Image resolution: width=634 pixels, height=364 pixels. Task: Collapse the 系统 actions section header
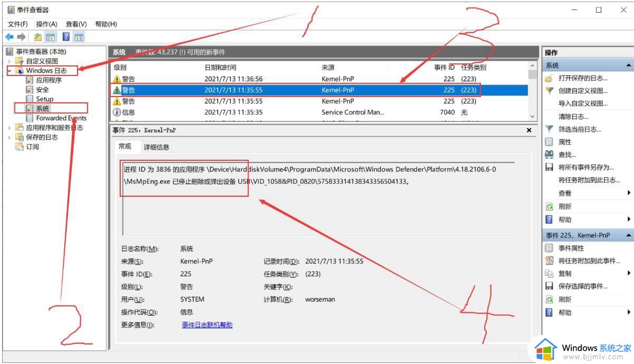coord(628,65)
